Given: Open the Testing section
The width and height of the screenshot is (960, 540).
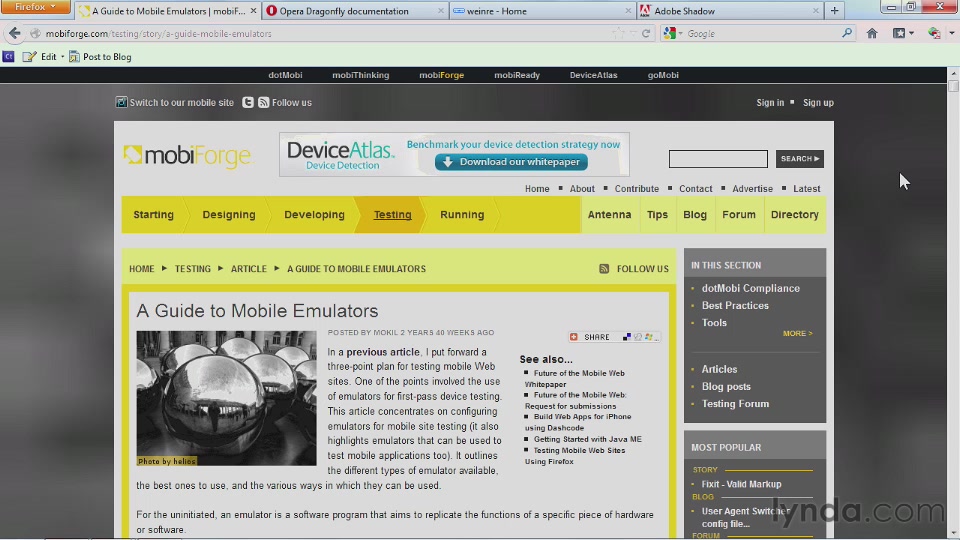Looking at the screenshot, I should [392, 215].
